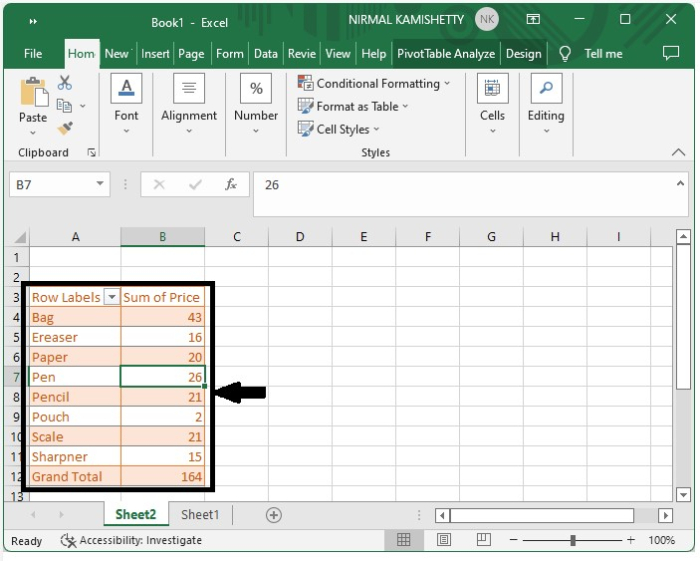The width and height of the screenshot is (700, 561).
Task: Select the Sheet2 worksheet tab
Action: [136, 515]
